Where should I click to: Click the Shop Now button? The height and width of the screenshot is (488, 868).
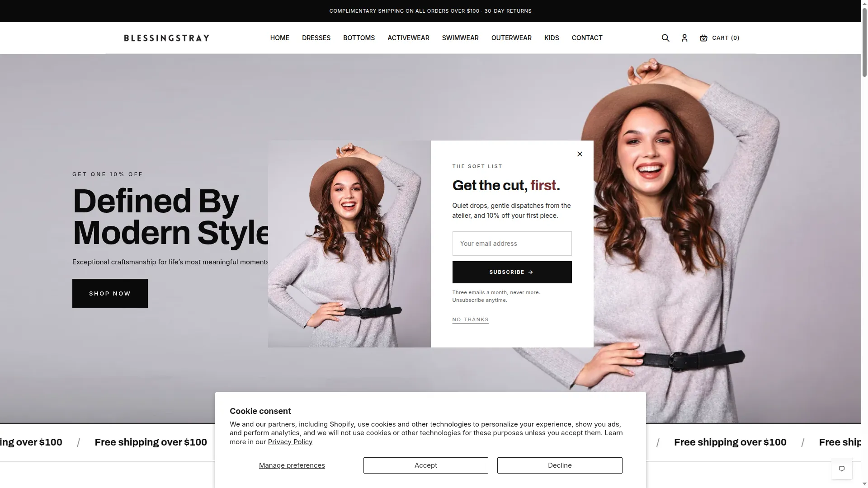pyautogui.click(x=110, y=293)
